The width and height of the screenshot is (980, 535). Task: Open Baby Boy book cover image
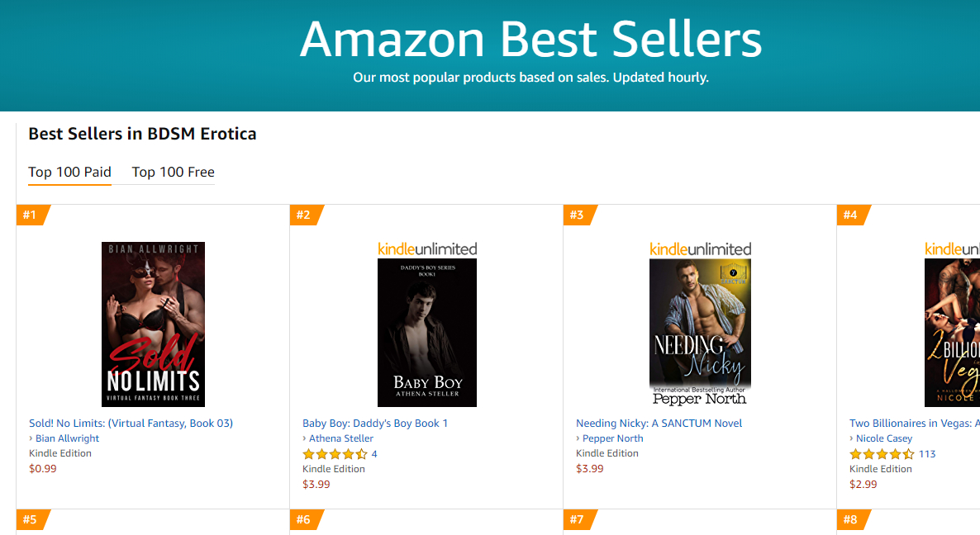click(427, 332)
